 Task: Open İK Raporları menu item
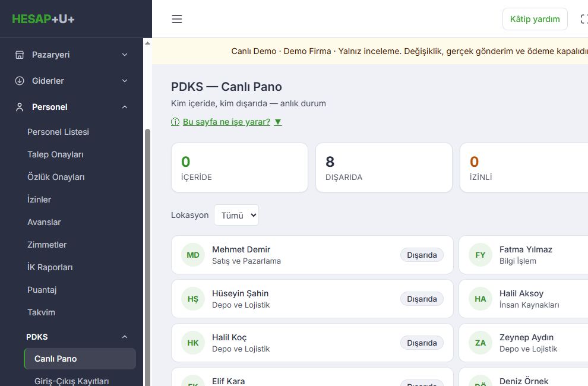pos(50,267)
